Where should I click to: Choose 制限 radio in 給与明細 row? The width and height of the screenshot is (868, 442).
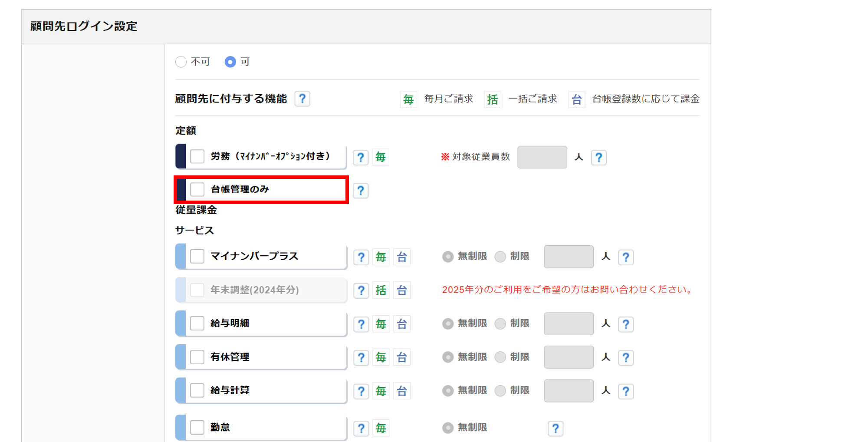coord(500,324)
